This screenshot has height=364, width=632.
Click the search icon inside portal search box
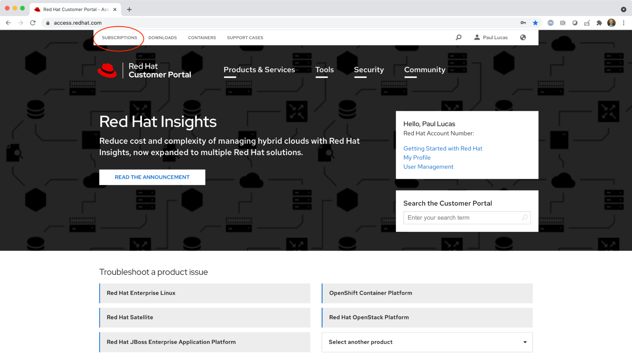click(525, 217)
